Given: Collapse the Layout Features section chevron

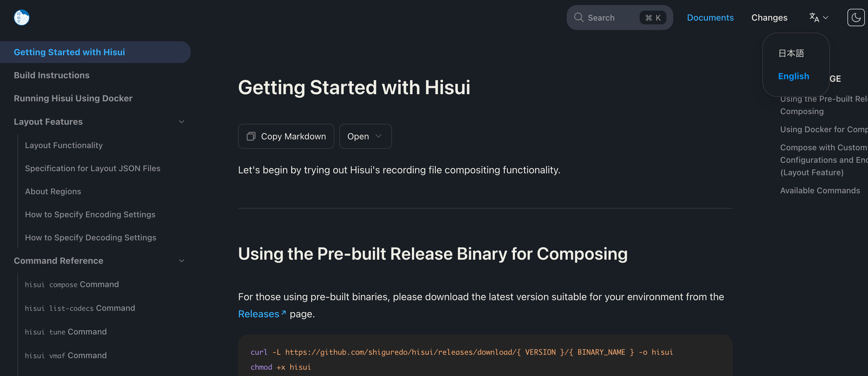Looking at the screenshot, I should [182, 122].
